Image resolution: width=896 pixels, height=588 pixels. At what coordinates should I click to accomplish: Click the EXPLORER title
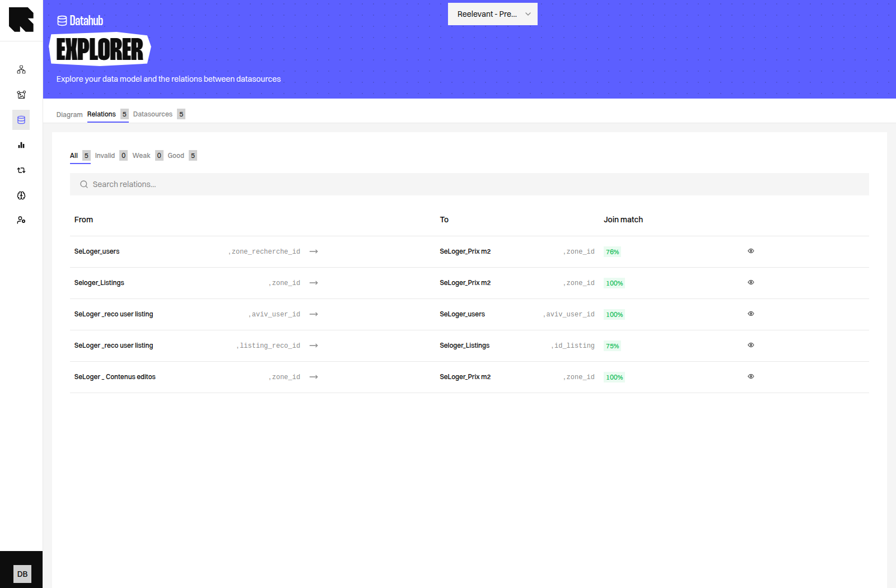(x=100, y=49)
